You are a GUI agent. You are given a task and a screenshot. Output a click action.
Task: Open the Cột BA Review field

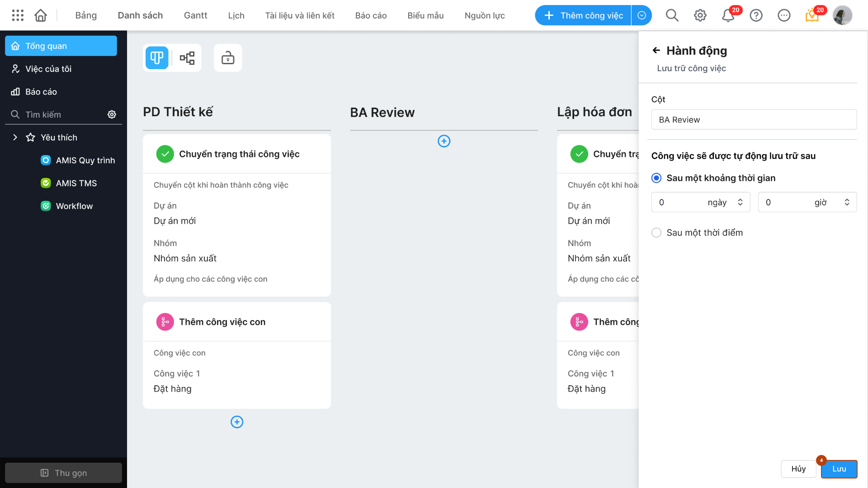(754, 120)
